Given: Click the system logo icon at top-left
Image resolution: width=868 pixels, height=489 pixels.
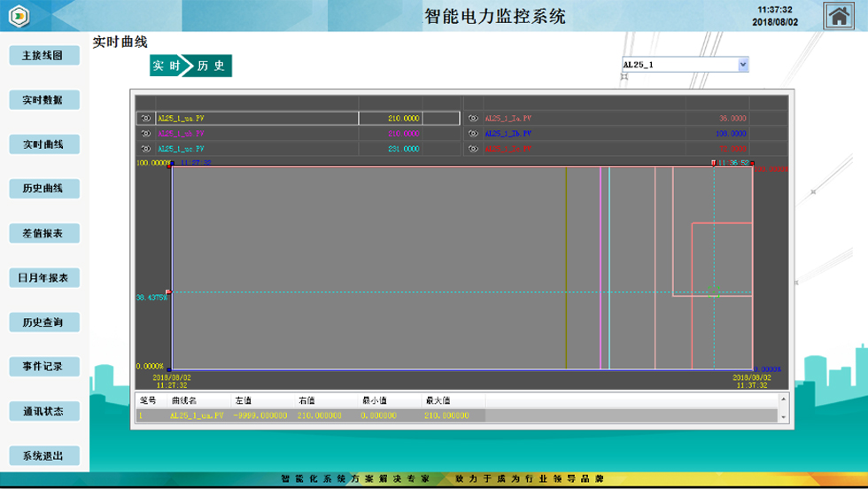Looking at the screenshot, I should tap(19, 16).
